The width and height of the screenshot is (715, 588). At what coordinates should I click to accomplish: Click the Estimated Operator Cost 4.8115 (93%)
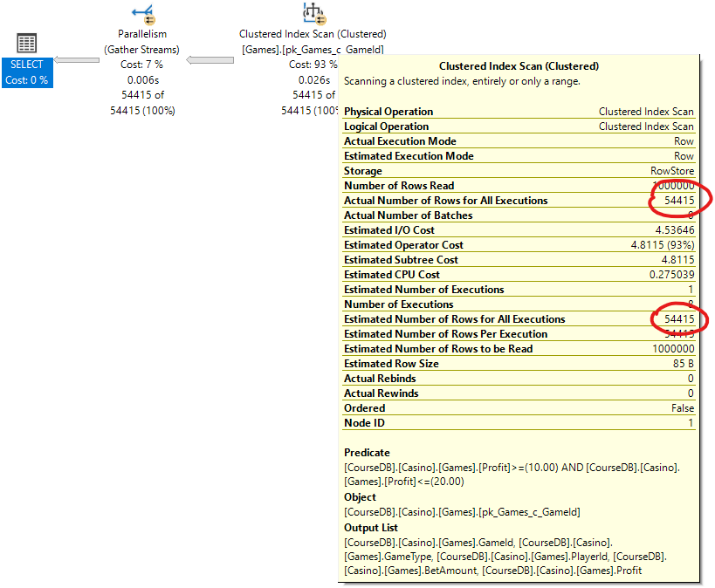click(663, 245)
